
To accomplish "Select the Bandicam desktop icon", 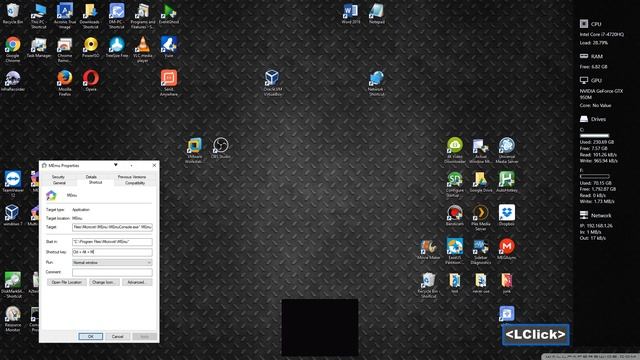I will pos(454,213).
